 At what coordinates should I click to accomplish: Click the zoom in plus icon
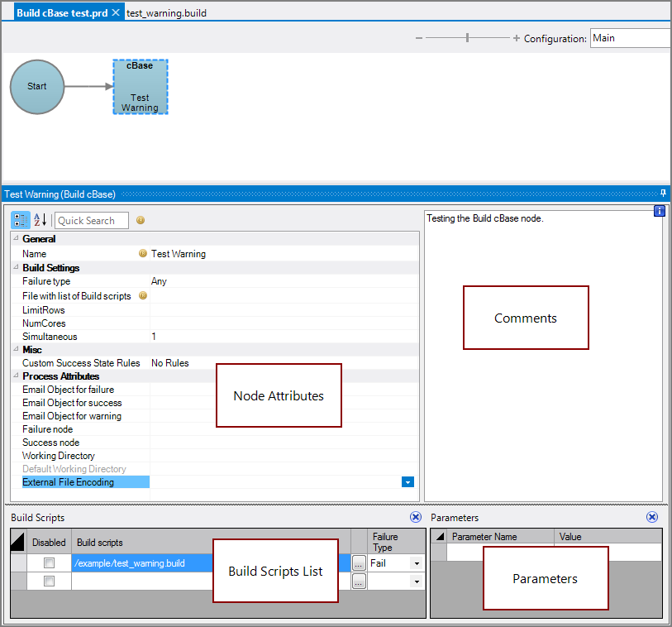517,38
